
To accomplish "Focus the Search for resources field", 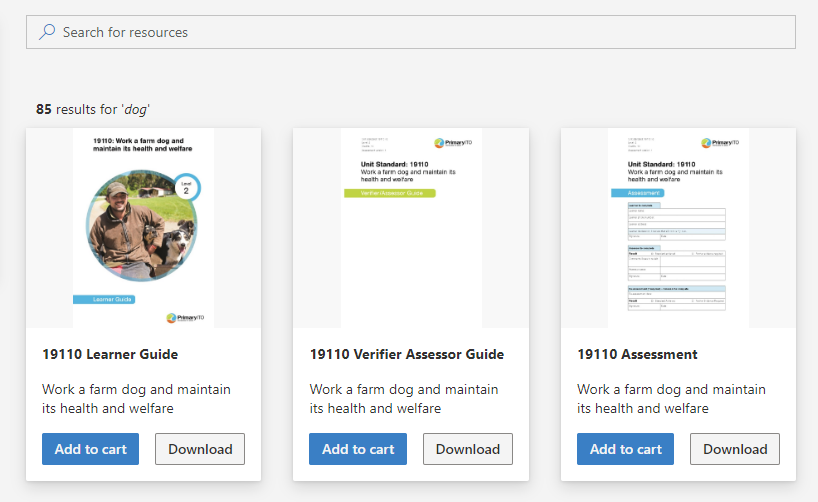I will tap(411, 32).
